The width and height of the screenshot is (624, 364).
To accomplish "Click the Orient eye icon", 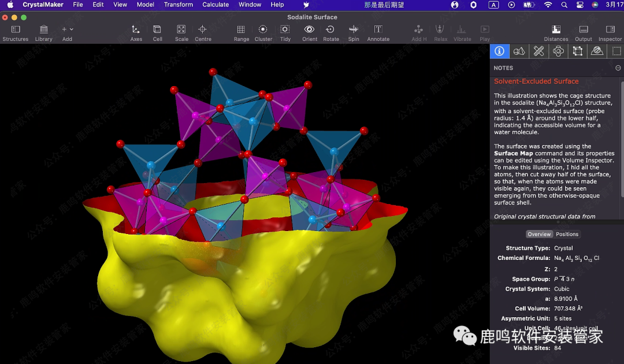I will 309,29.
